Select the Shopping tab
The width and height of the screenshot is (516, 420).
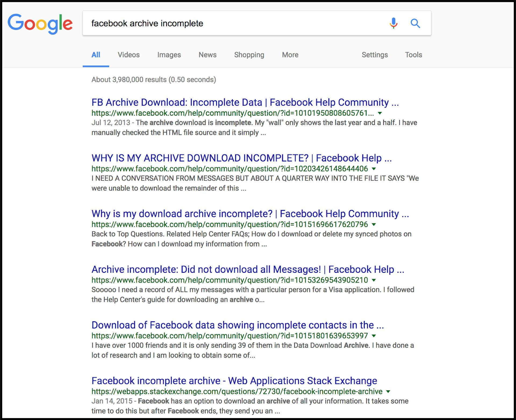(x=249, y=55)
